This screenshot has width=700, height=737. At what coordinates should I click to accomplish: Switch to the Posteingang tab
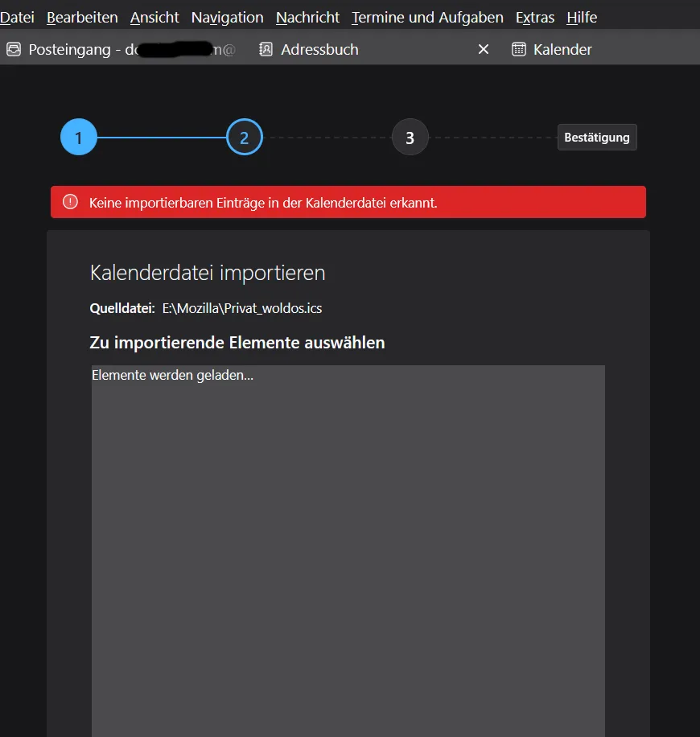(x=121, y=49)
